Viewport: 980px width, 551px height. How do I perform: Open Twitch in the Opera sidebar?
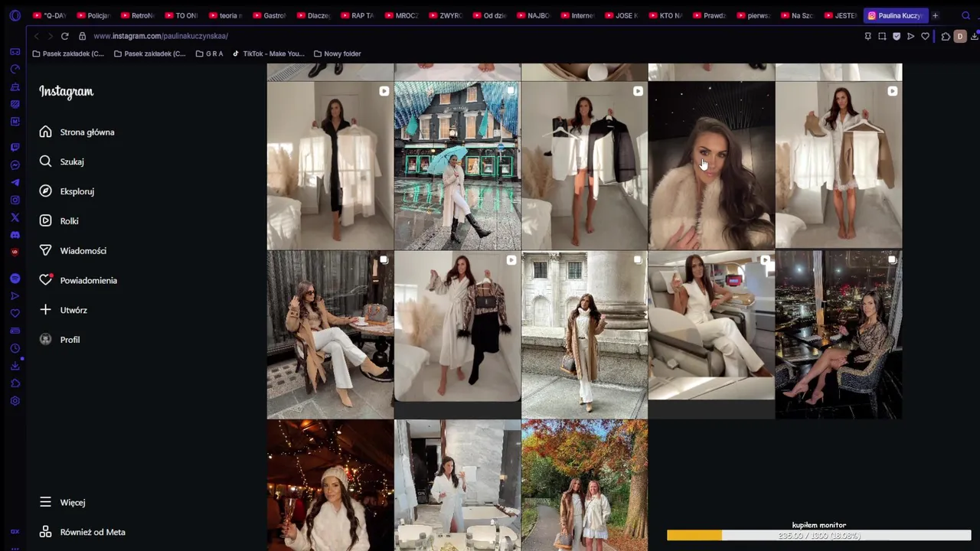[15, 147]
